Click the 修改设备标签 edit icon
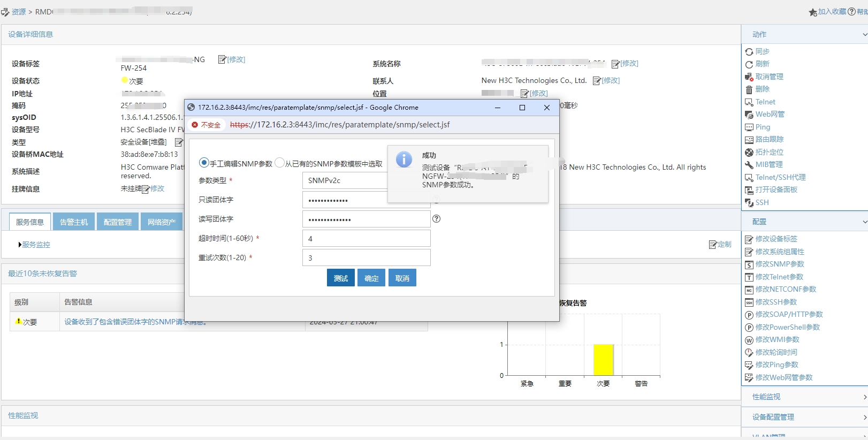The image size is (868, 440). (749, 239)
